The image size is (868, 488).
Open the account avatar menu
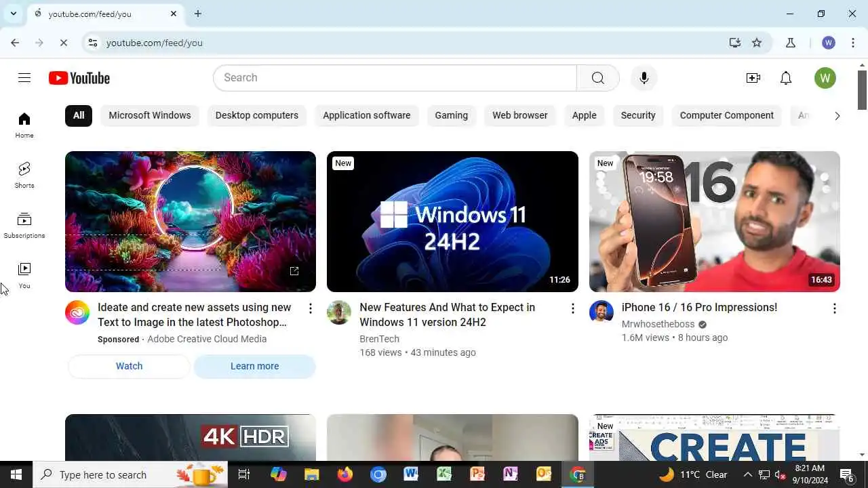point(825,78)
